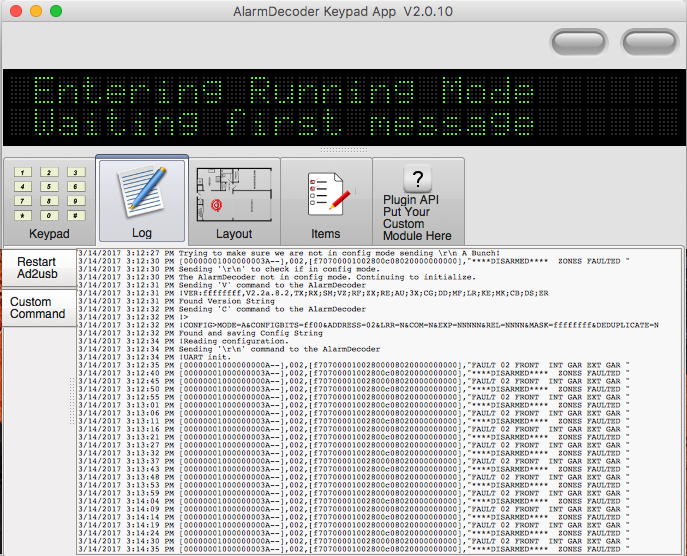
Task: Click the checklist Items icon
Action: point(329,194)
